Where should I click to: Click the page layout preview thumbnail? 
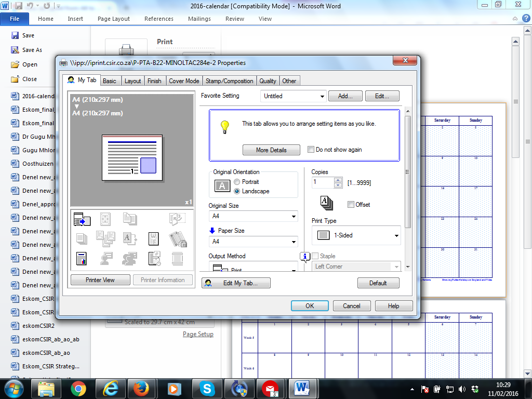tap(132, 158)
